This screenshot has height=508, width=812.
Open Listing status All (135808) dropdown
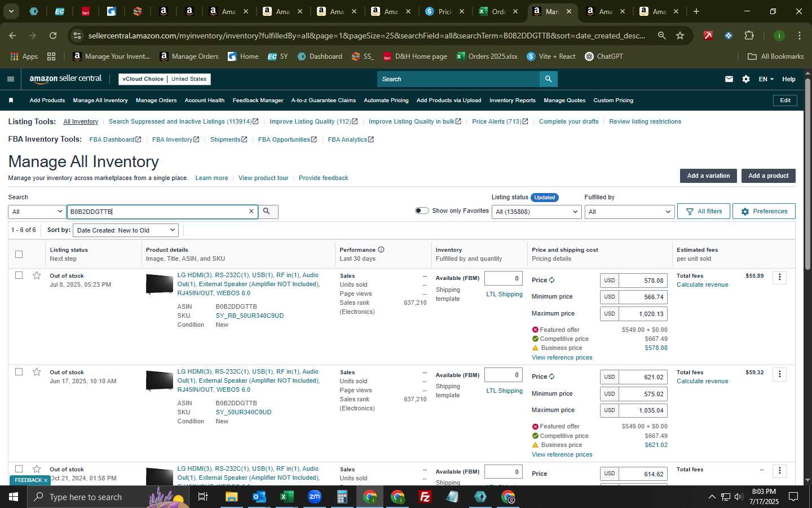pos(536,212)
